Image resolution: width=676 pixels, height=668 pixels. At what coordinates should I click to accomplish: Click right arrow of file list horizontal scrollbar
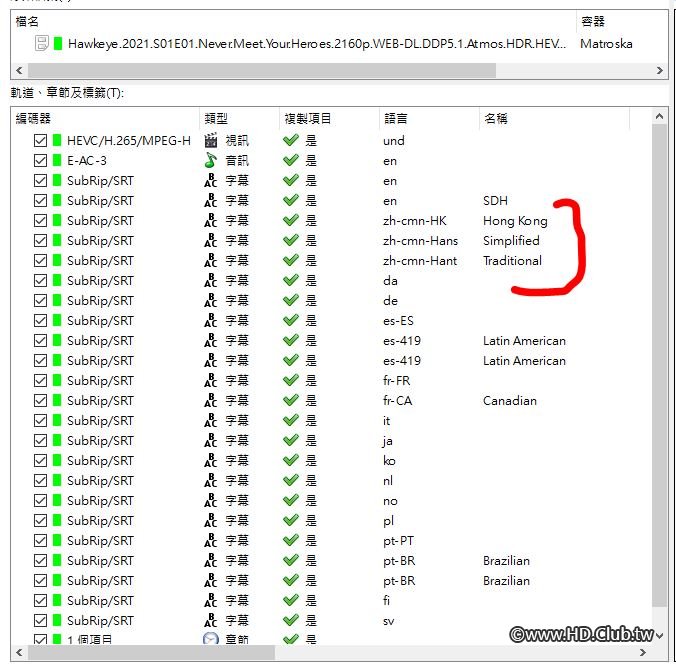[x=660, y=70]
